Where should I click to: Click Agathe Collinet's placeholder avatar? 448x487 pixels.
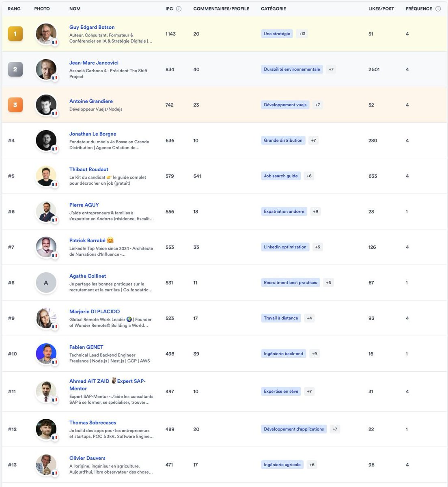[46, 282]
